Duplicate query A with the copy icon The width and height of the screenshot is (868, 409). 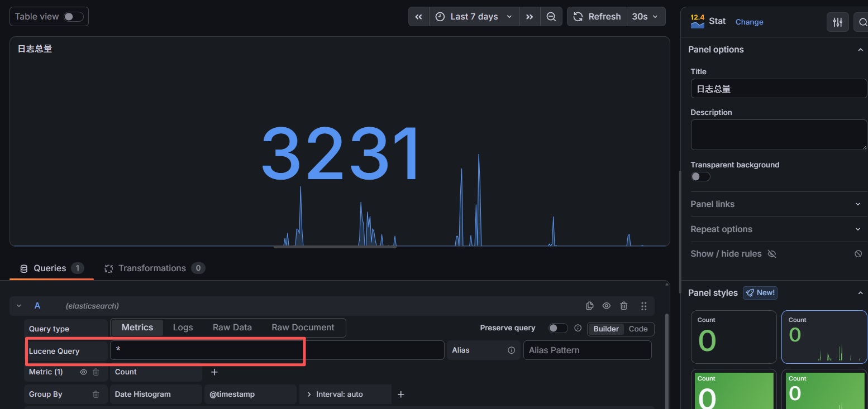click(589, 306)
